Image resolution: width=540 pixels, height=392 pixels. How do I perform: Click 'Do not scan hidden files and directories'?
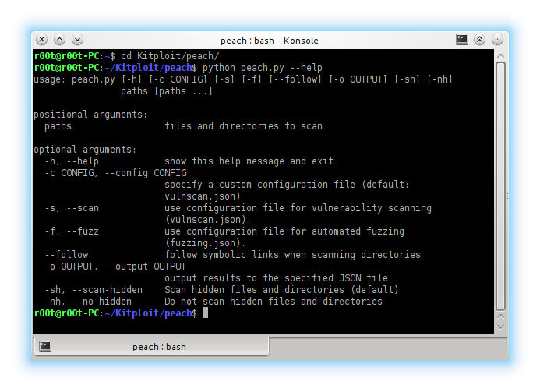click(274, 302)
